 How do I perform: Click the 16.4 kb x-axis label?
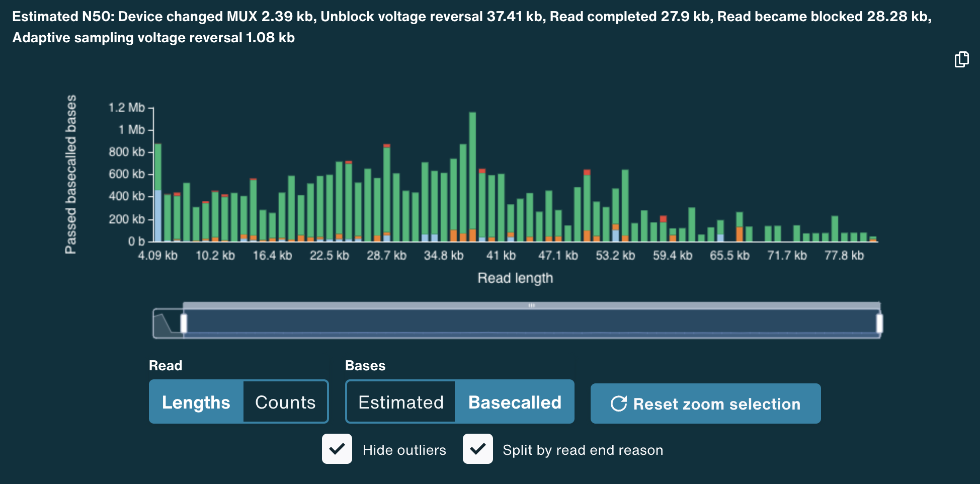click(x=272, y=256)
